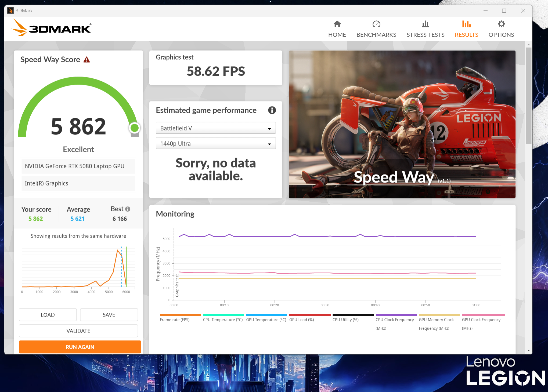This screenshot has height=392, width=548.
Task: Click the Results orange bars icon
Action: [x=466, y=24]
